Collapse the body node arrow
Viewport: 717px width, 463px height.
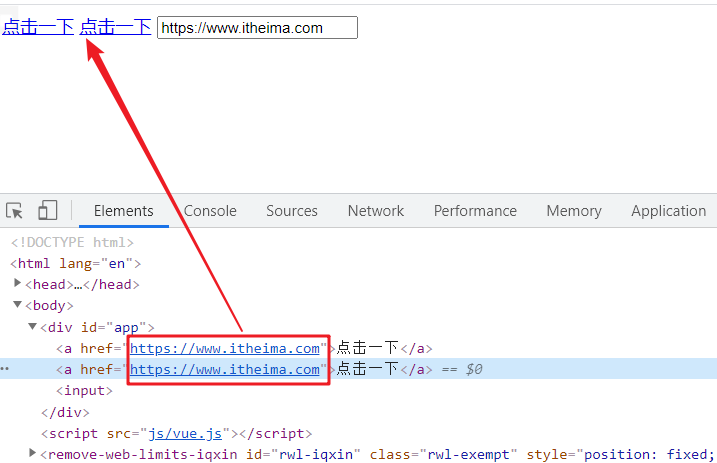tap(18, 305)
